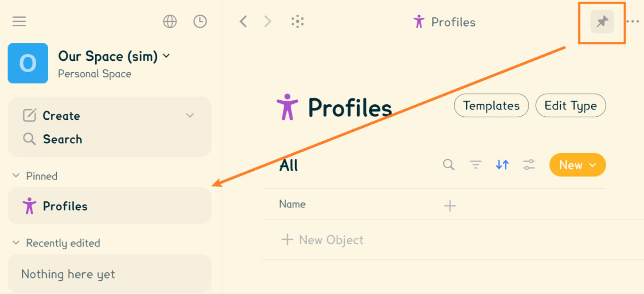Open the navigation sidebar hamburger menu
This screenshot has height=294, width=644.
pos(19,21)
